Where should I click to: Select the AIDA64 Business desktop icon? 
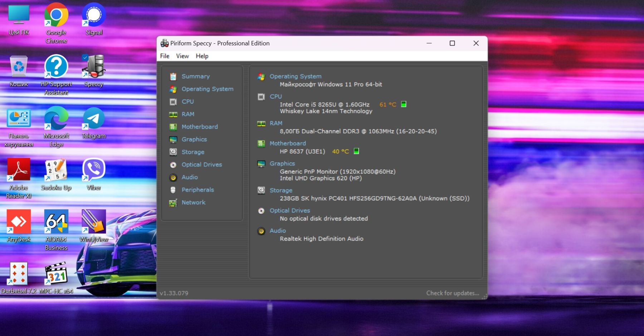point(56,230)
